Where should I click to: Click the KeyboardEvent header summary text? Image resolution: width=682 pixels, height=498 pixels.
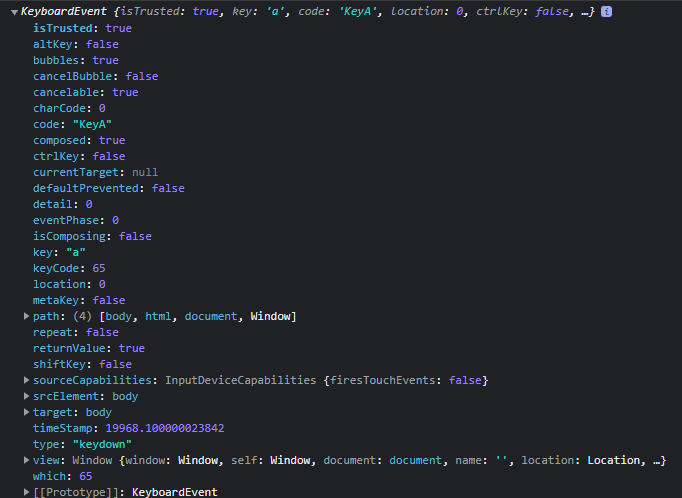click(308, 12)
